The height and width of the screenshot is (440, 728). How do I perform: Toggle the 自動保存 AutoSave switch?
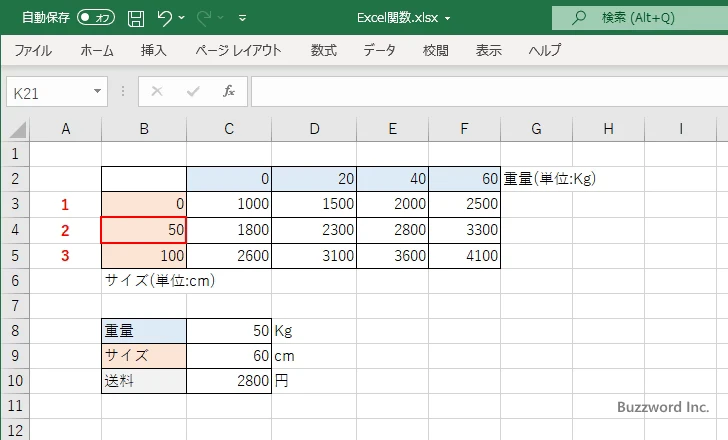point(96,18)
